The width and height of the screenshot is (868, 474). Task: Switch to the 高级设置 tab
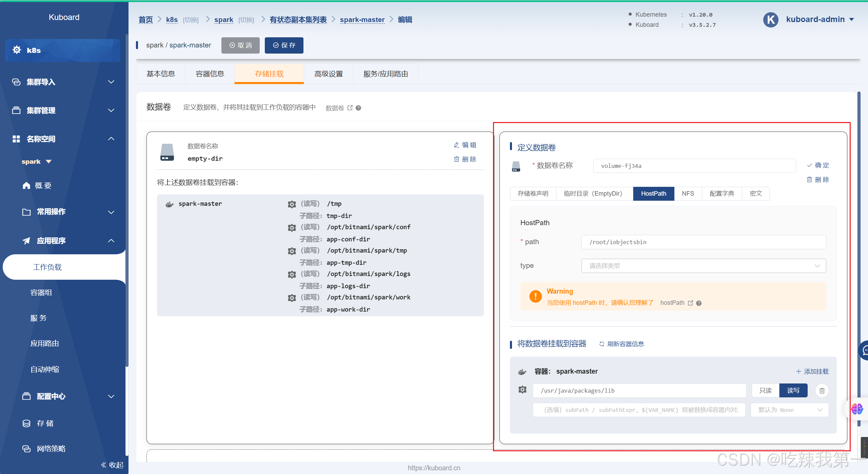pyautogui.click(x=328, y=74)
